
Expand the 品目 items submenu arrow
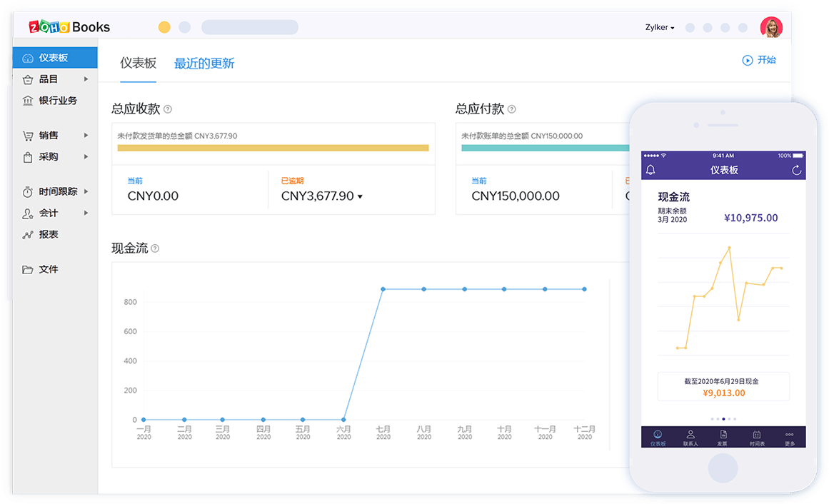point(86,79)
